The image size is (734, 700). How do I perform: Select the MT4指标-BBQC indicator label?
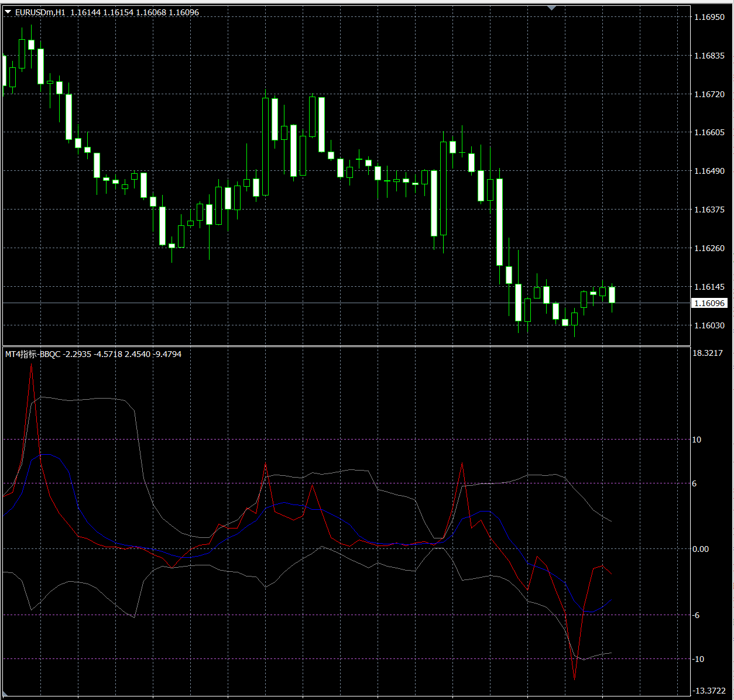click(x=33, y=354)
